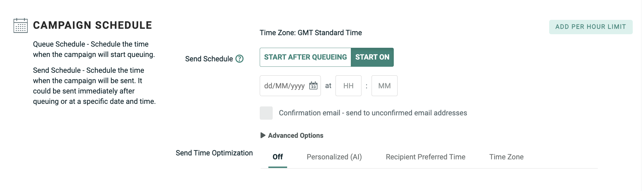644x191 pixels.
Task: Choose the Time Zone optimization tab
Action: (506, 157)
